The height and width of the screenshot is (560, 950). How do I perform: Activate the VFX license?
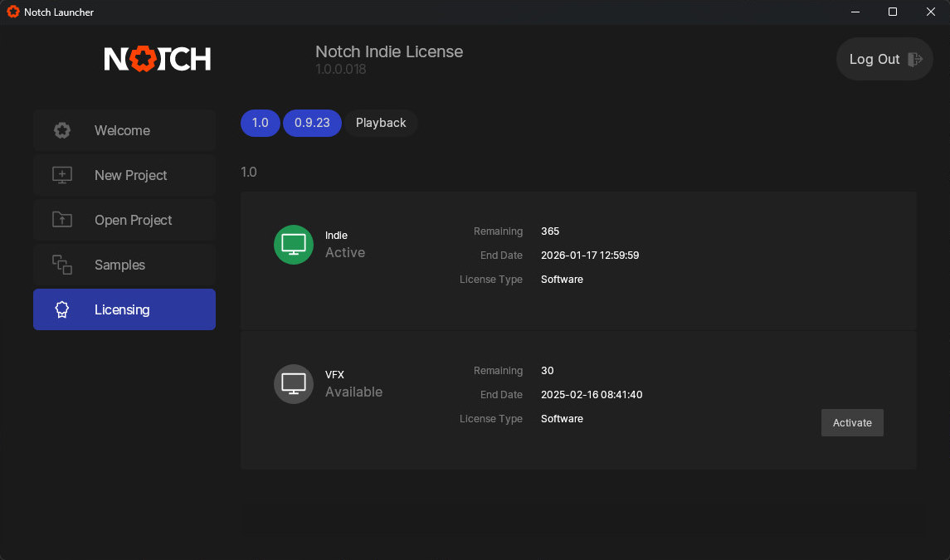(x=852, y=422)
